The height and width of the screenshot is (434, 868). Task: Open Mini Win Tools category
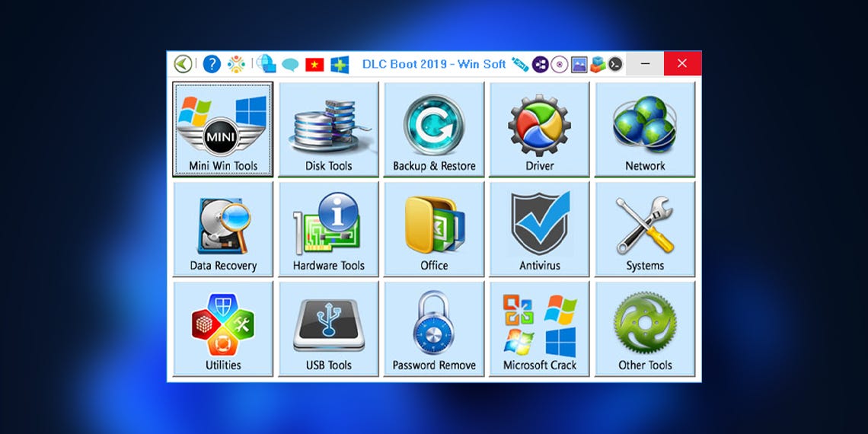(x=223, y=129)
